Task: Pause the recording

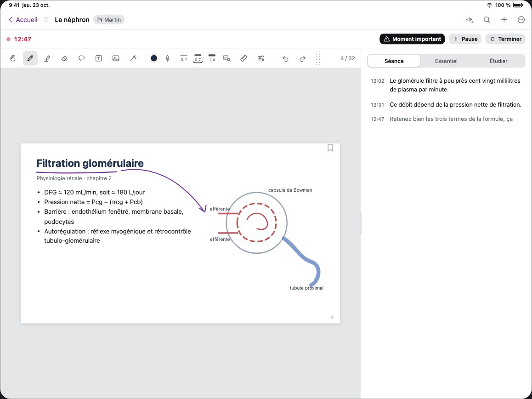Action: (x=465, y=39)
